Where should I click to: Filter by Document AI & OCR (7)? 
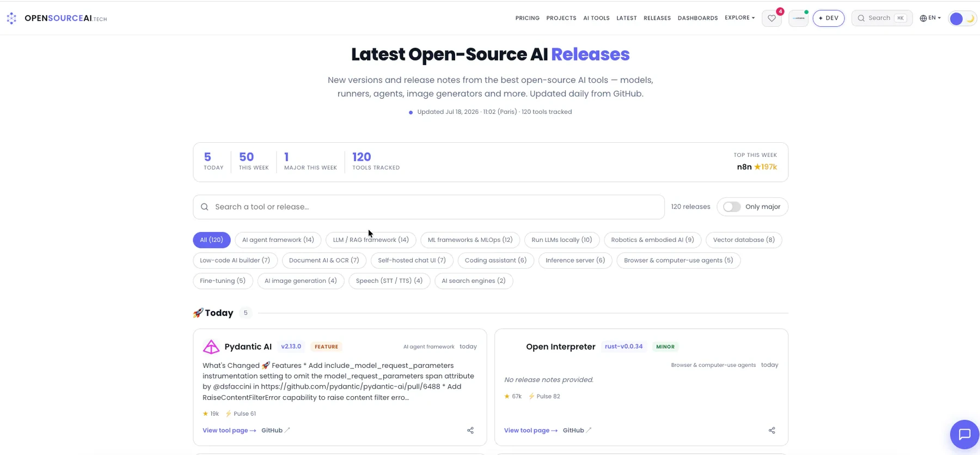click(x=324, y=260)
